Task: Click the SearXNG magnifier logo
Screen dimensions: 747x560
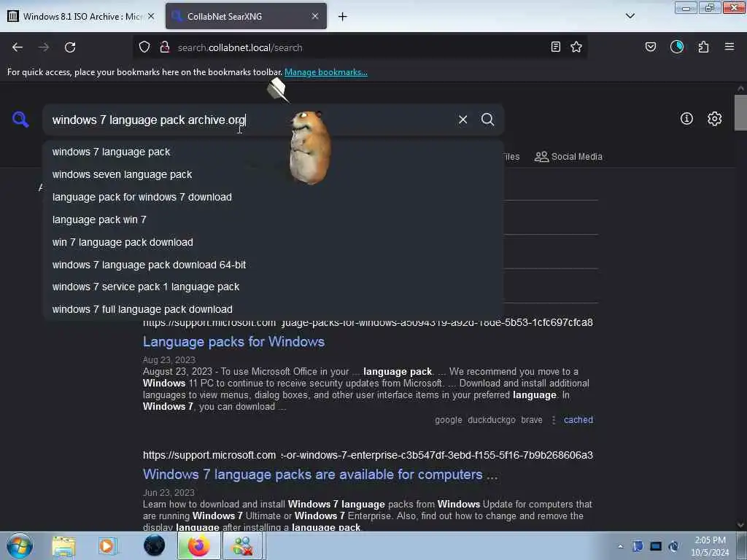Action: tap(20, 119)
